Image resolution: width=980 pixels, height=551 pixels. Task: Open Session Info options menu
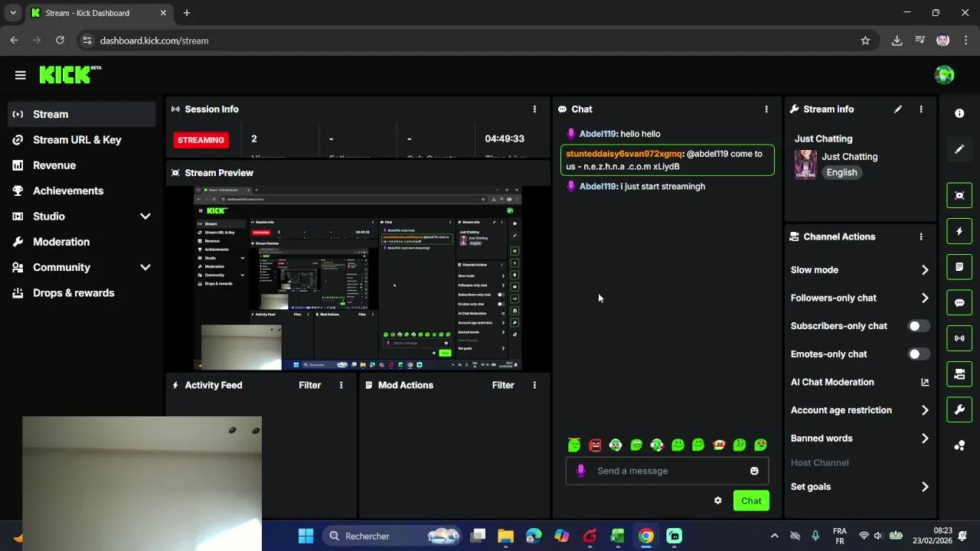point(534,109)
